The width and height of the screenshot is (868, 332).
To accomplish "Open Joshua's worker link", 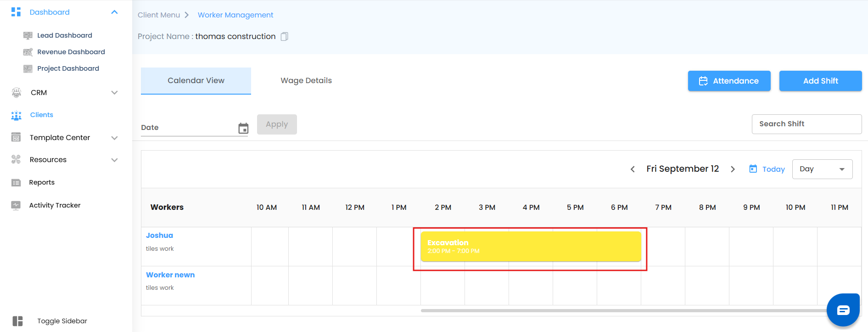I will [159, 235].
